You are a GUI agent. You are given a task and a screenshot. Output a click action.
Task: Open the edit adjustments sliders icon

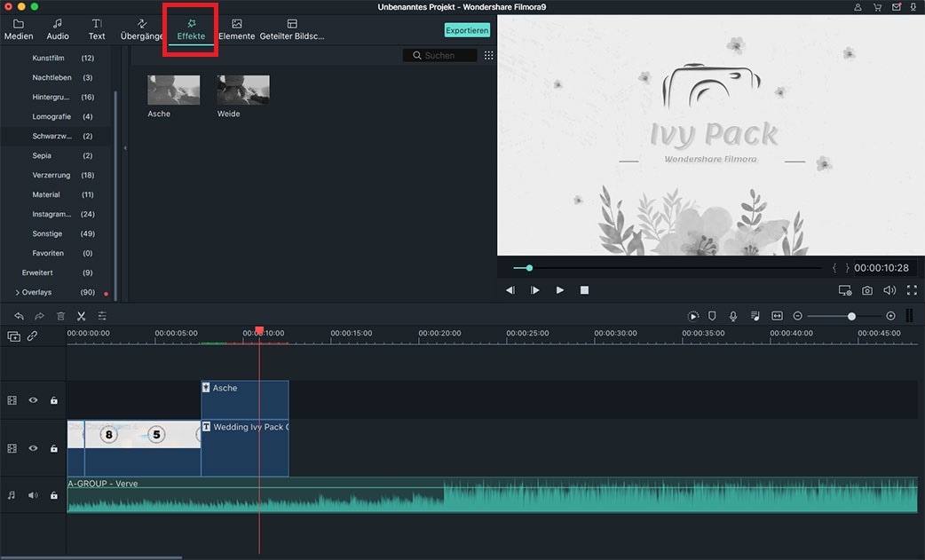[102, 316]
